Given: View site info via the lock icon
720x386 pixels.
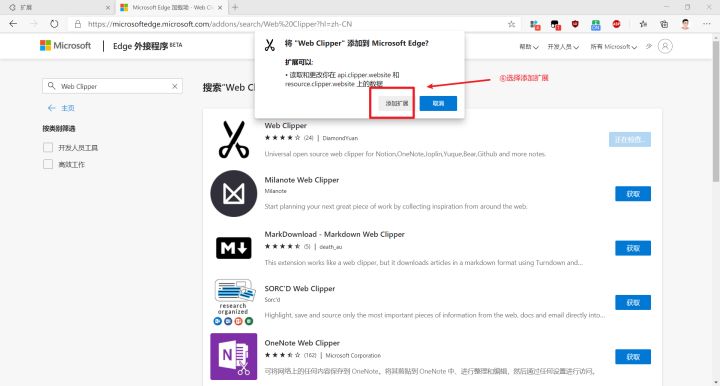Looking at the screenshot, I should [78, 24].
